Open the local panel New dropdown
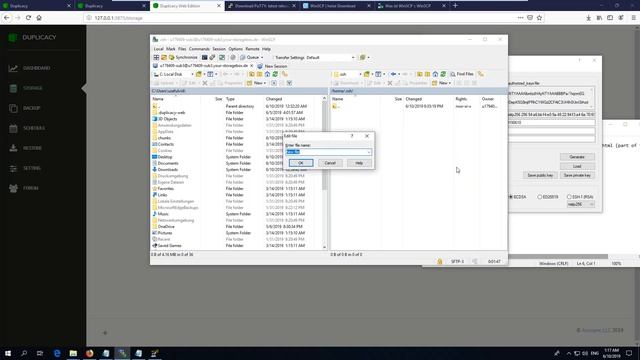Screen dimensions: 640x360 [256, 83]
